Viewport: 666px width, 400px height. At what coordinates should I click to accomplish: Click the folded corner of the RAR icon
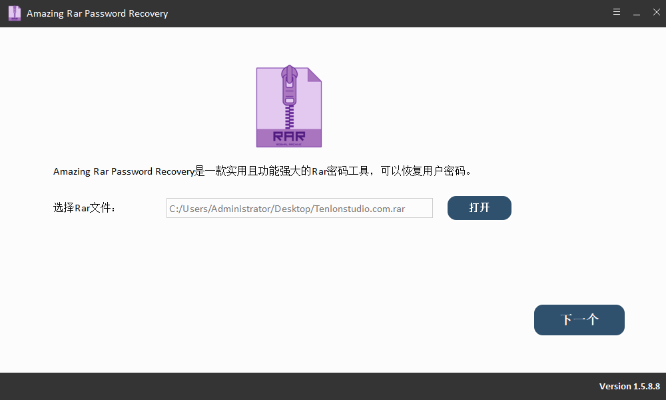(313, 76)
